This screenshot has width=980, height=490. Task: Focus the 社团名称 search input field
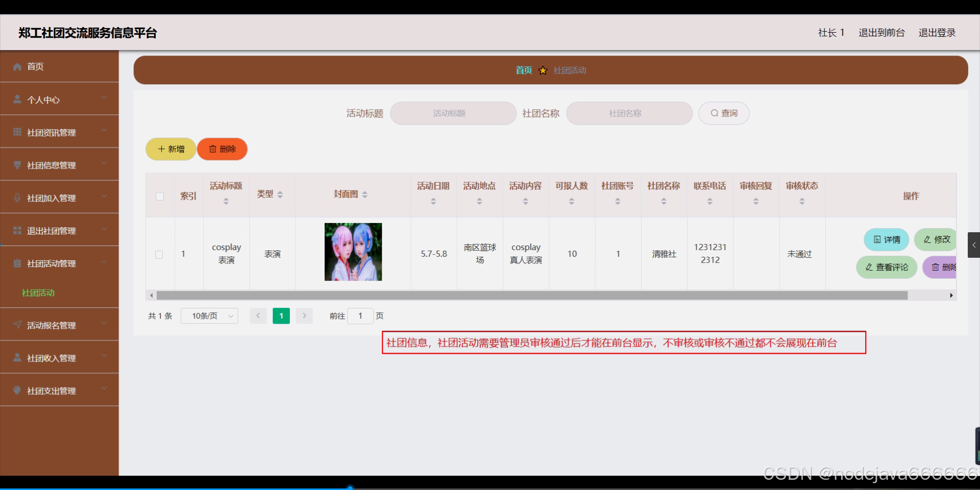coord(629,113)
